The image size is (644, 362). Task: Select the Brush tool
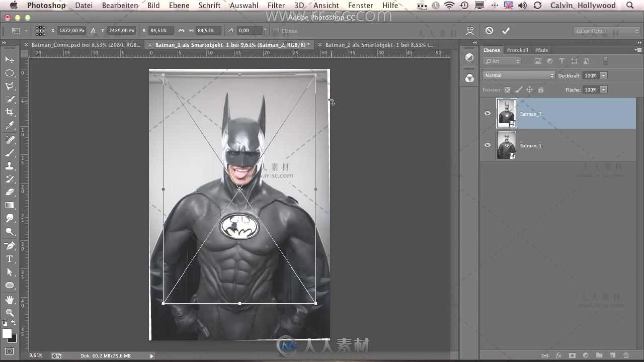(10, 153)
